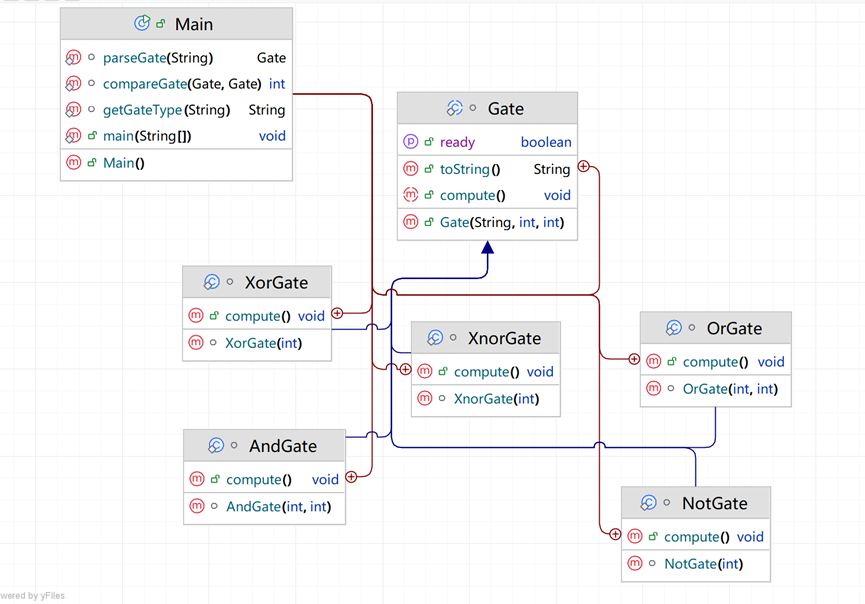
Task: Click the Gate class icon in header
Action: 454,109
